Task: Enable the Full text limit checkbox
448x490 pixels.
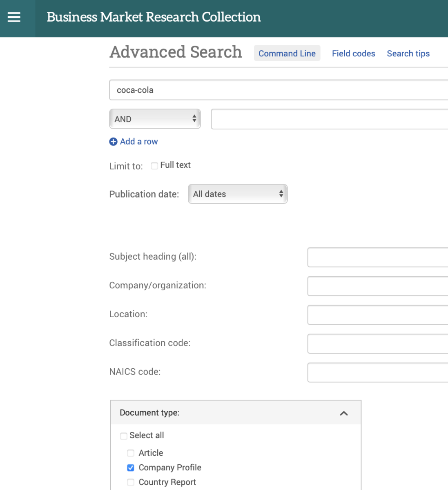Action: coord(154,165)
